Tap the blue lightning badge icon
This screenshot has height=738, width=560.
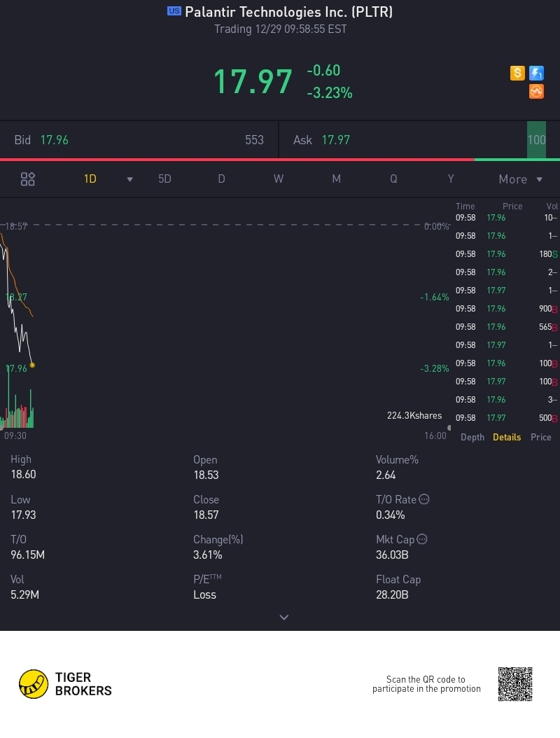(536, 73)
